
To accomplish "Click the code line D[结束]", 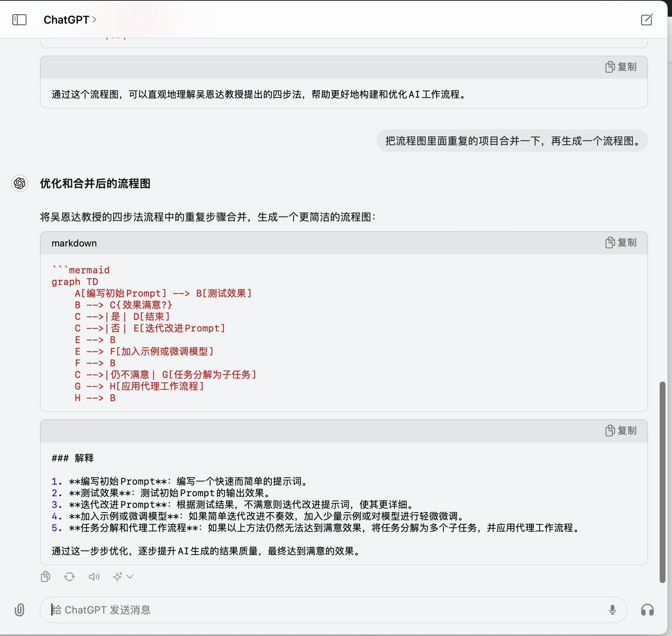I will click(122, 317).
